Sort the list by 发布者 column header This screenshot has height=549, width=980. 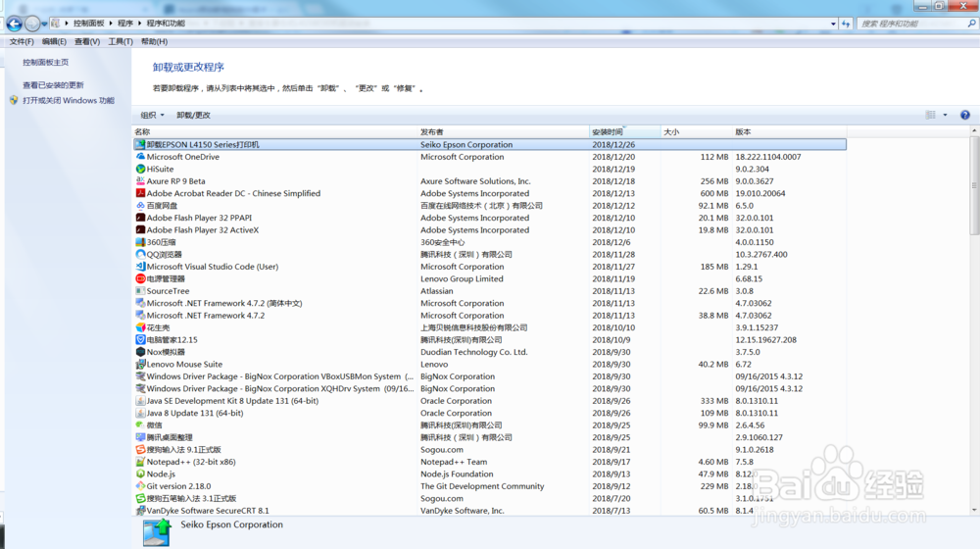tap(503, 132)
